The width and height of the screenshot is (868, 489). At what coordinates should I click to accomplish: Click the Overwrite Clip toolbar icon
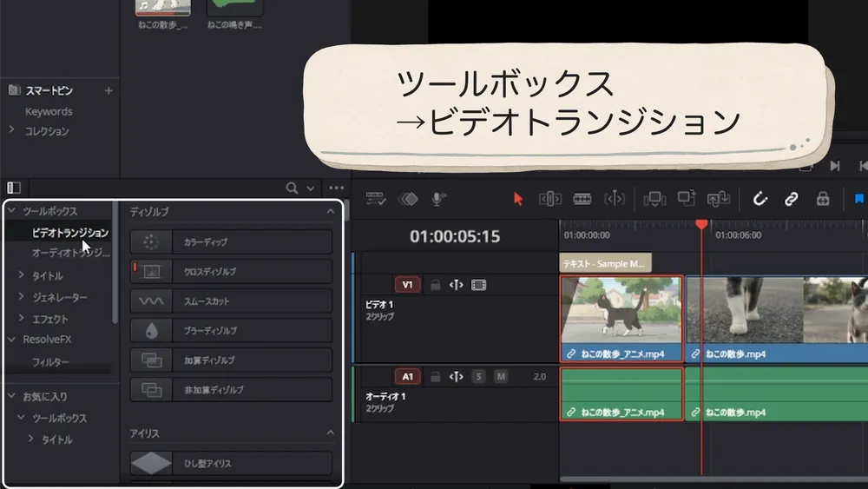[687, 198]
